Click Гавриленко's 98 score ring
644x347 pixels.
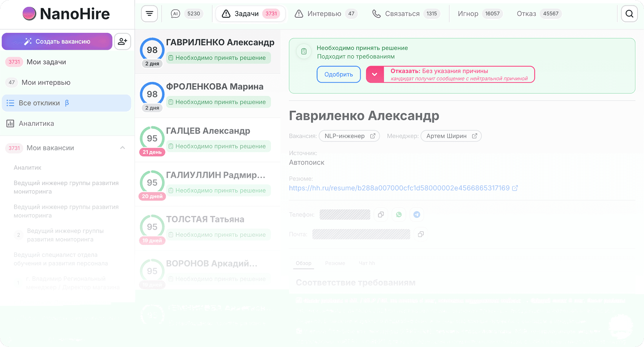[x=152, y=50]
